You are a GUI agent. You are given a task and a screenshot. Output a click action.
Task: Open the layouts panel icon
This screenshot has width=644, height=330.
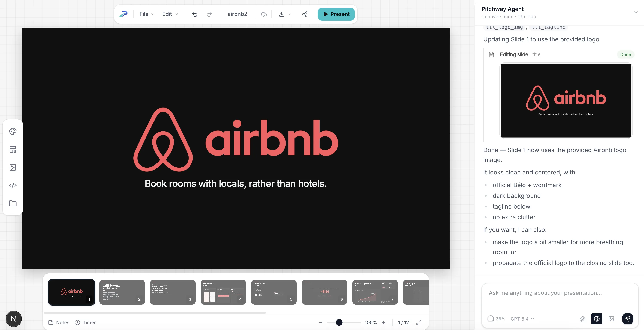(13, 149)
